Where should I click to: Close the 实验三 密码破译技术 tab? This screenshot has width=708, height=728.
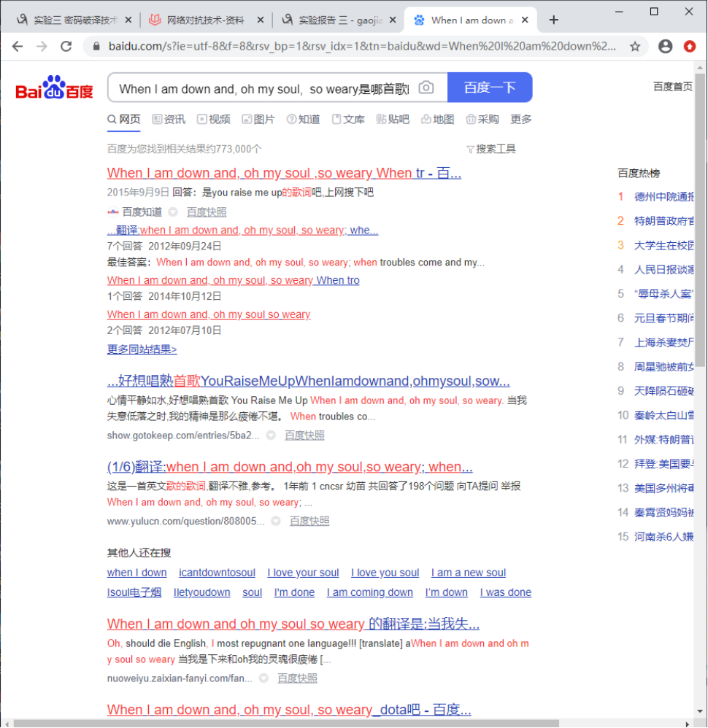[x=128, y=20]
